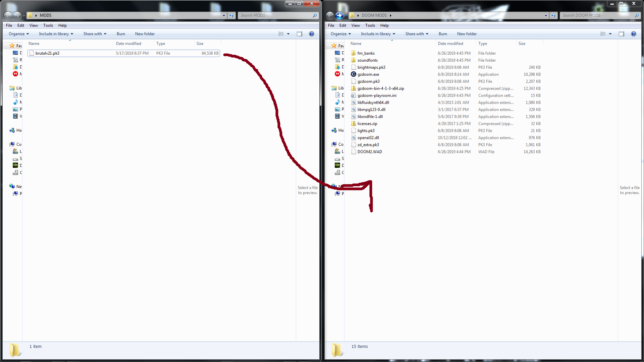Toggle preview pane in the DOOM MODS window
The image size is (644, 362).
(621, 34)
